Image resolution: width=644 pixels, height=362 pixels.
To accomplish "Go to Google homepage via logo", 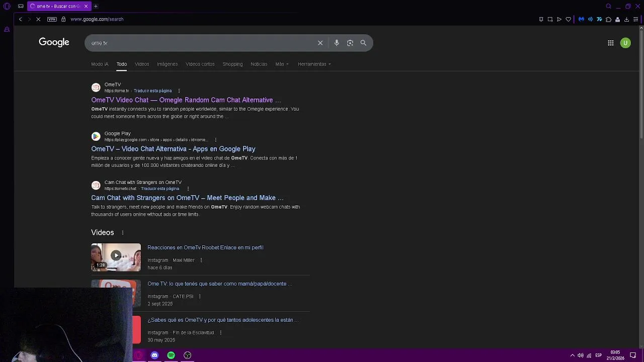I will tap(54, 42).
